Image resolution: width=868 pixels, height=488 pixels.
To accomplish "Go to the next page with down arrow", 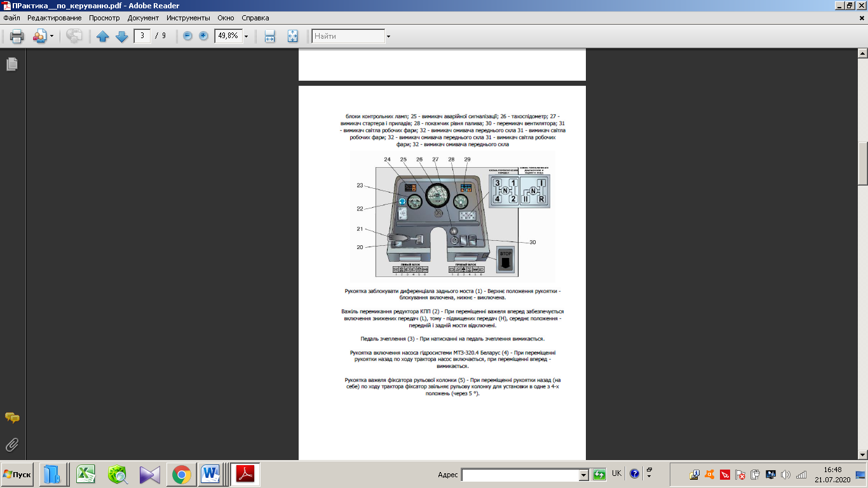I will tap(122, 36).
